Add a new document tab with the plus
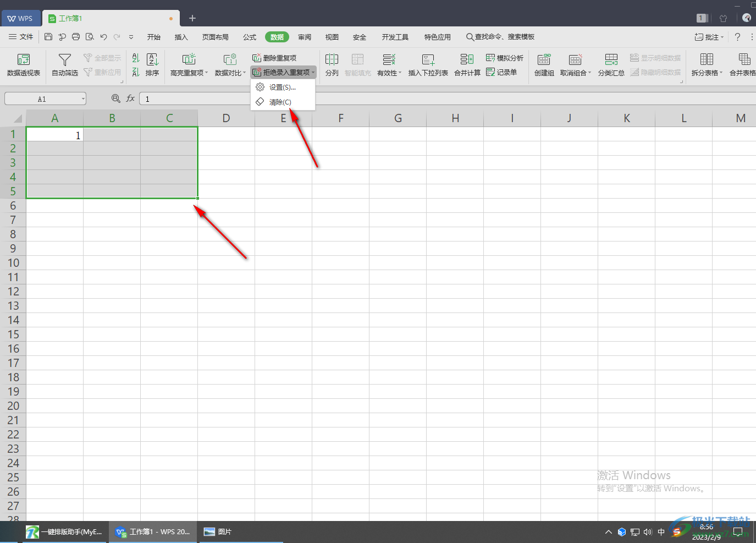 click(x=192, y=18)
